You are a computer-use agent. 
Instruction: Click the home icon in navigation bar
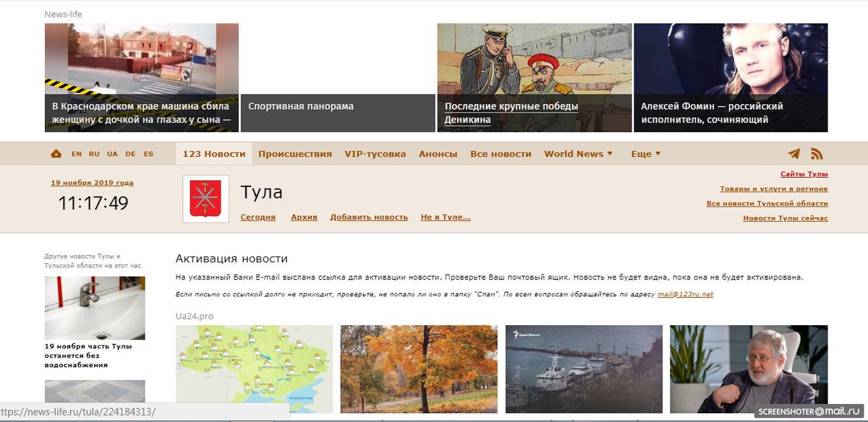pyautogui.click(x=56, y=154)
